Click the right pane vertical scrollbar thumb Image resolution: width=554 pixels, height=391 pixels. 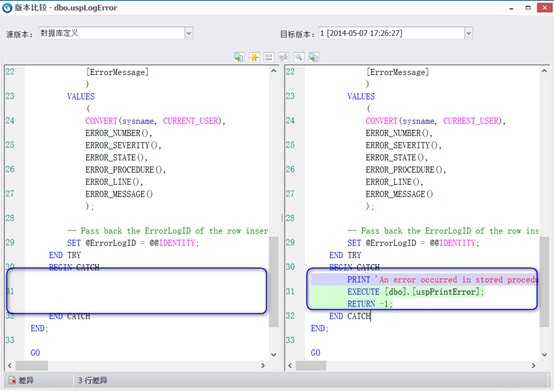(x=544, y=282)
